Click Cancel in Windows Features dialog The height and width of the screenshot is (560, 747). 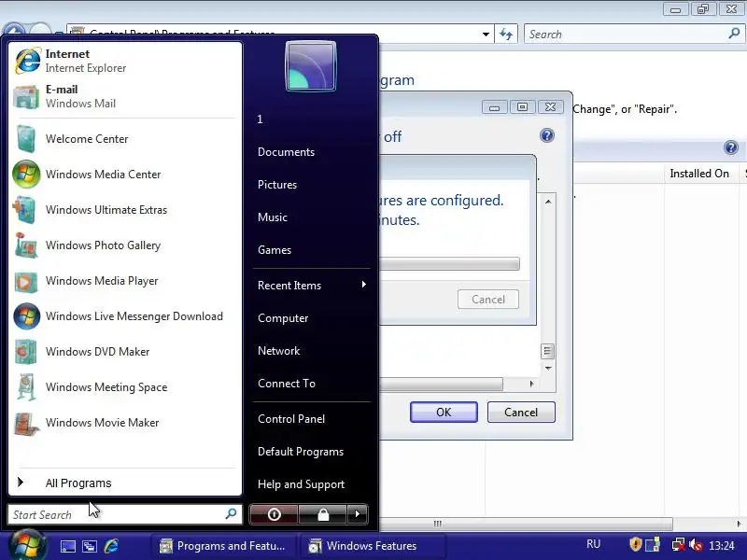pyautogui.click(x=521, y=412)
